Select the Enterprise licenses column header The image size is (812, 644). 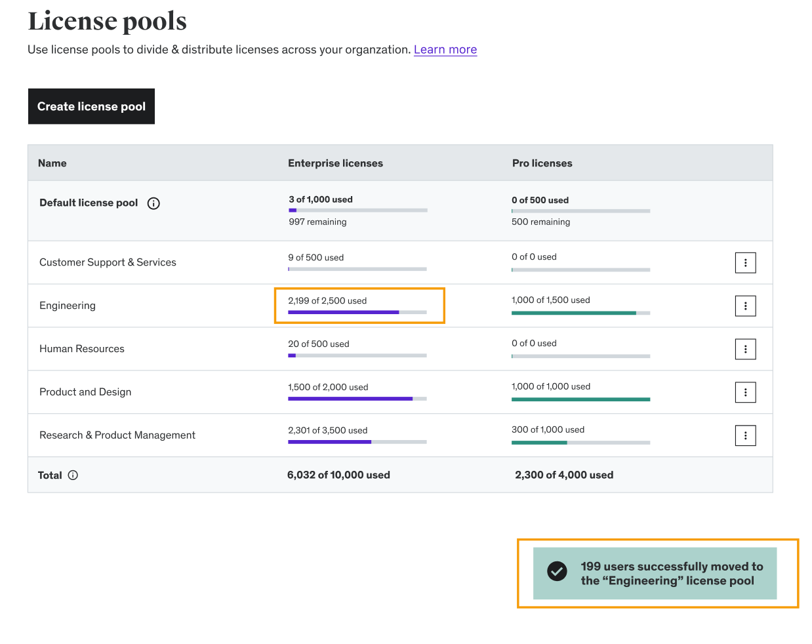(335, 163)
